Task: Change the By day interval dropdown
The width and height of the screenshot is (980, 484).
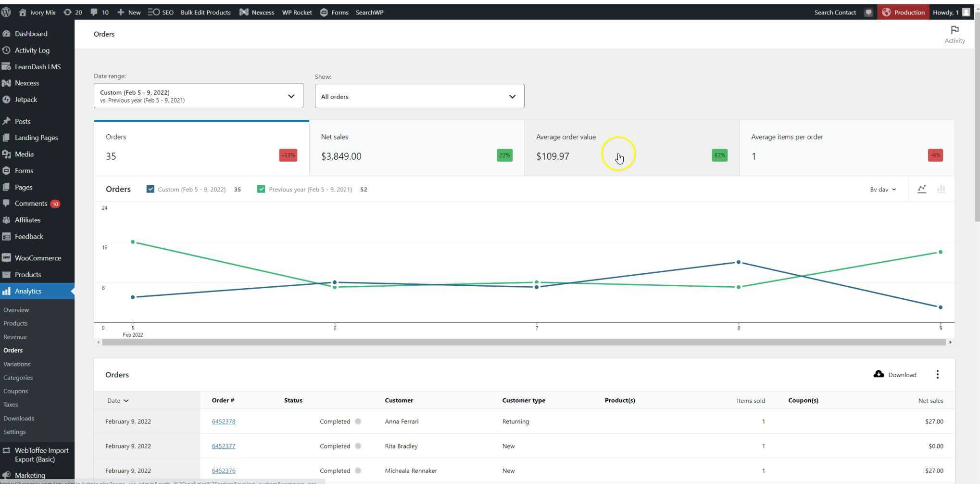Action: point(883,190)
